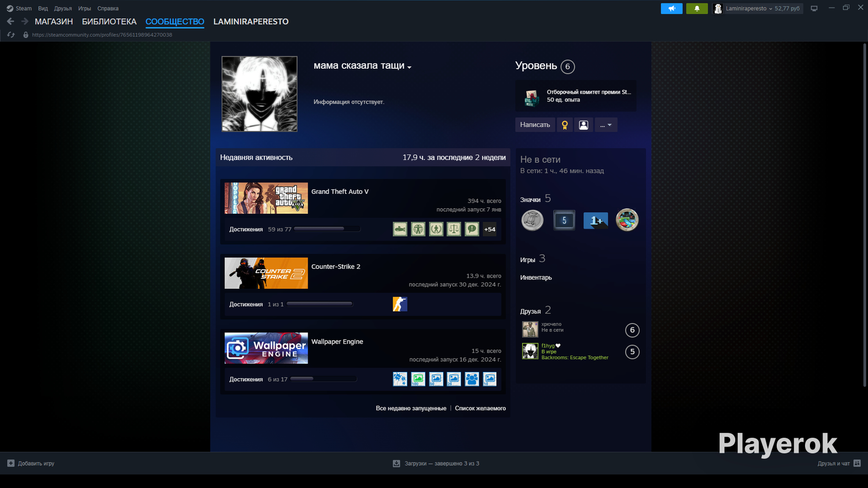Screen dimensions: 868x488
Task: Open the GTA V submarine achievement
Action: coord(400,229)
